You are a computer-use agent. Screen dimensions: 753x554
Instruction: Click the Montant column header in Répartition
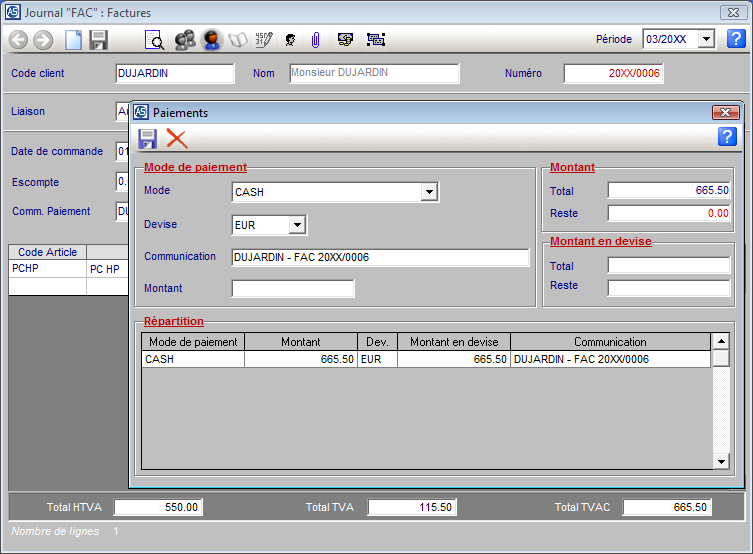(x=300, y=342)
